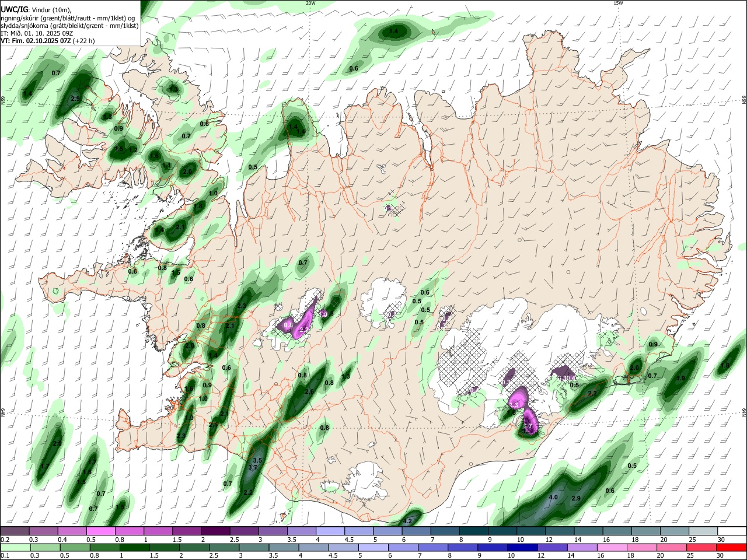Image resolution: width=747 pixels, height=560 pixels.
Task: Click the "4.2" precipitation value on the map
Action: click(408, 521)
